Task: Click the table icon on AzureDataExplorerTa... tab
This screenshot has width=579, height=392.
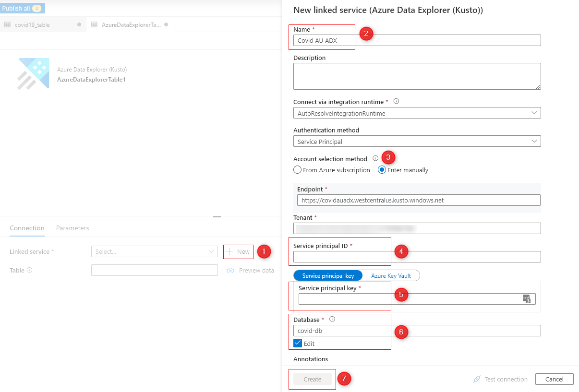Action: coord(94,24)
